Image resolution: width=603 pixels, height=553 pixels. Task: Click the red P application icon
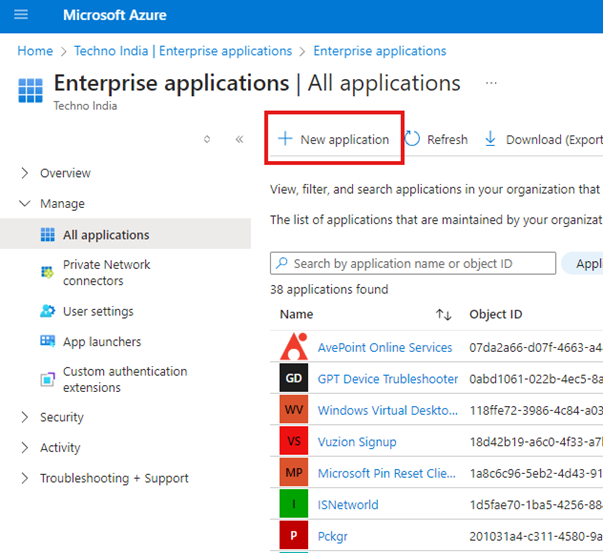(x=294, y=535)
